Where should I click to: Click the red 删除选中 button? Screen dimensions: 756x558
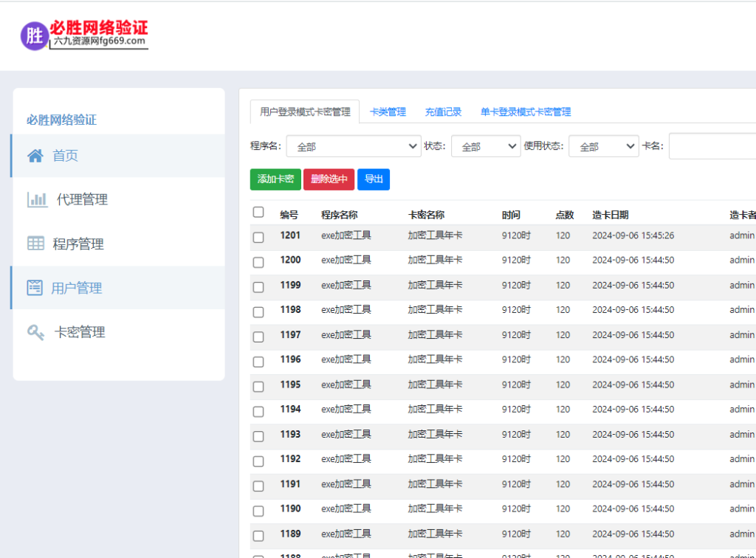click(x=329, y=179)
